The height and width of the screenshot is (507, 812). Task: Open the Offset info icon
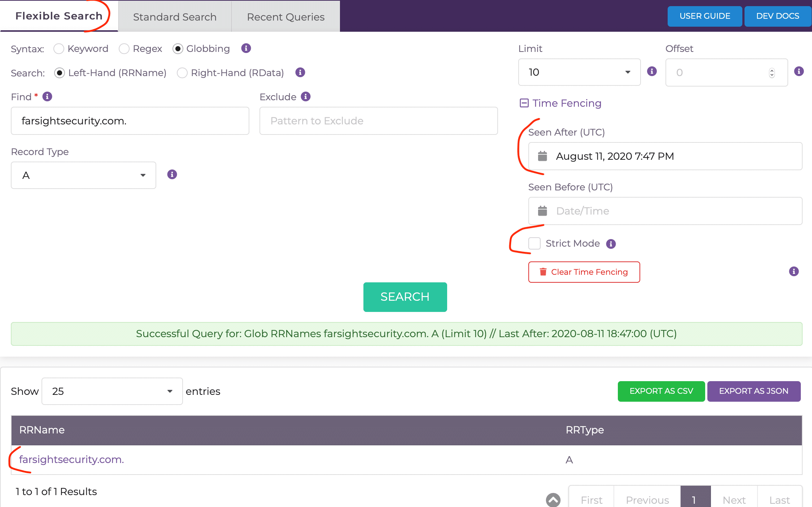tap(799, 71)
